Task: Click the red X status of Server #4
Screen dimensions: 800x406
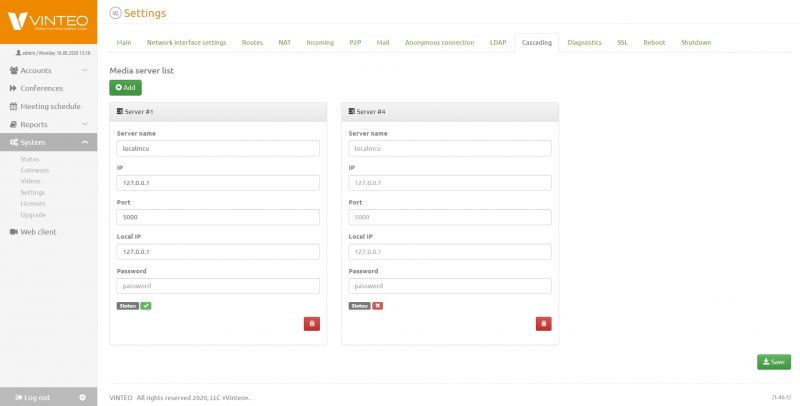Action: 377,305
